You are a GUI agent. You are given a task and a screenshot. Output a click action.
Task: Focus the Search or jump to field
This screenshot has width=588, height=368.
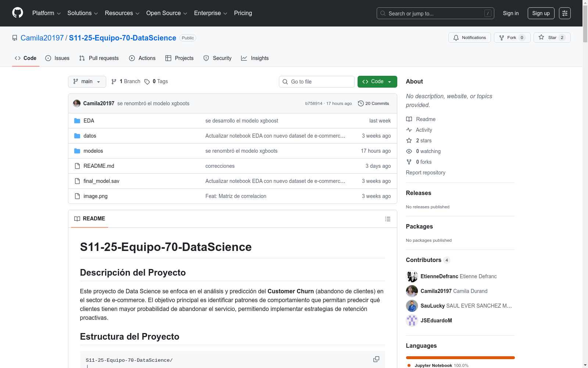point(435,13)
